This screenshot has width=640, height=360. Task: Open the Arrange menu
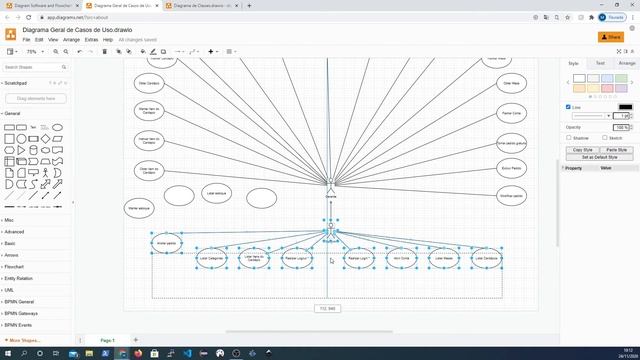coord(71,40)
